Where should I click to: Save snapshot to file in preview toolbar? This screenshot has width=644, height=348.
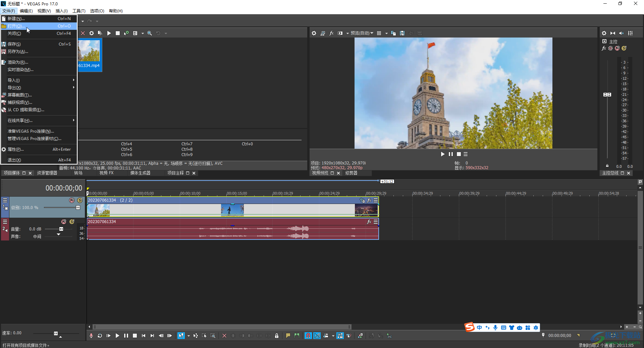click(x=402, y=33)
